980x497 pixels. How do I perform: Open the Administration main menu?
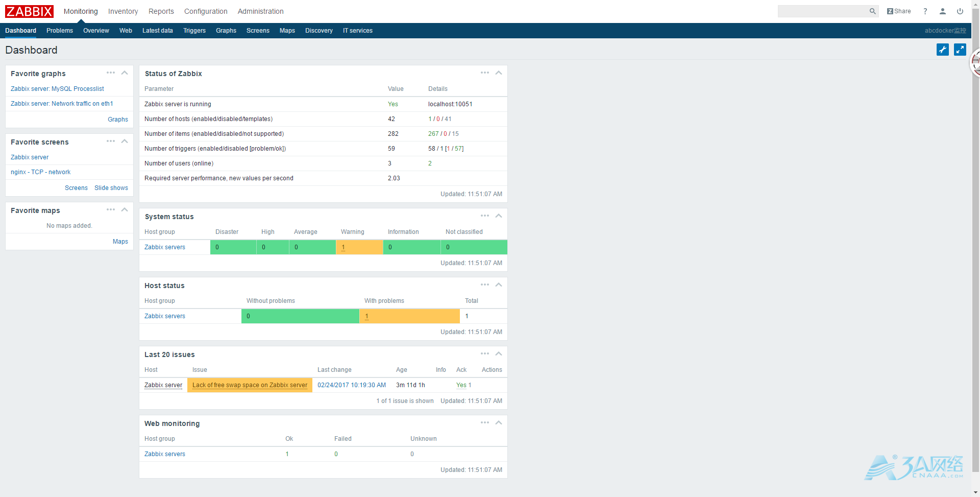click(x=260, y=11)
